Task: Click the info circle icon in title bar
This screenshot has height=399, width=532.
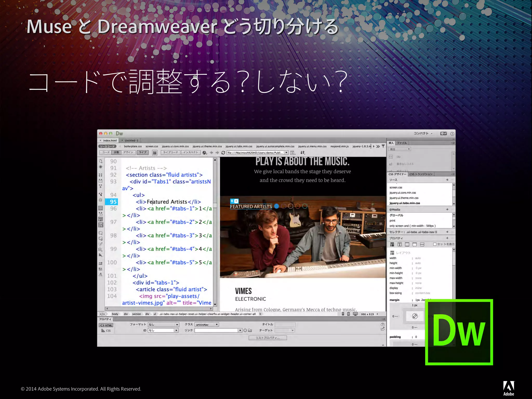Action: [452, 134]
